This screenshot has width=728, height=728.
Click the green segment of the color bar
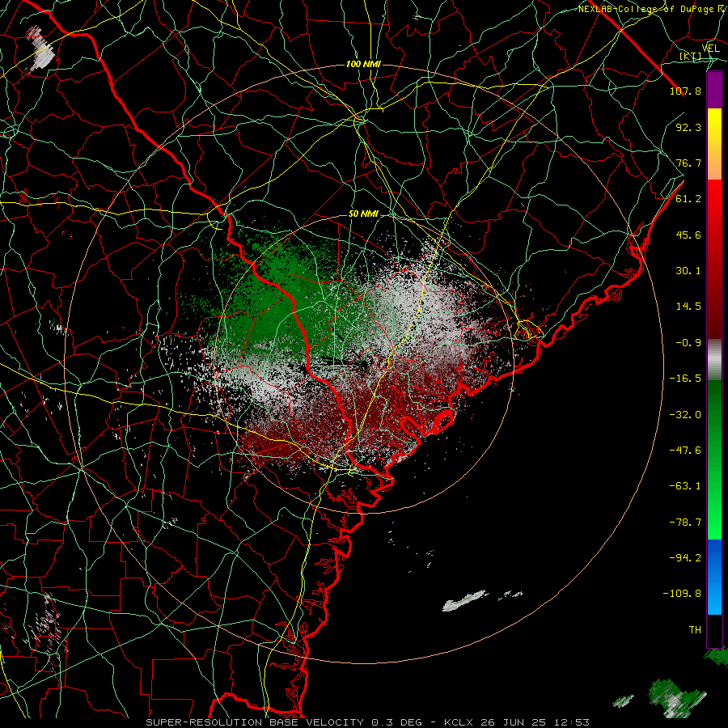(714, 459)
